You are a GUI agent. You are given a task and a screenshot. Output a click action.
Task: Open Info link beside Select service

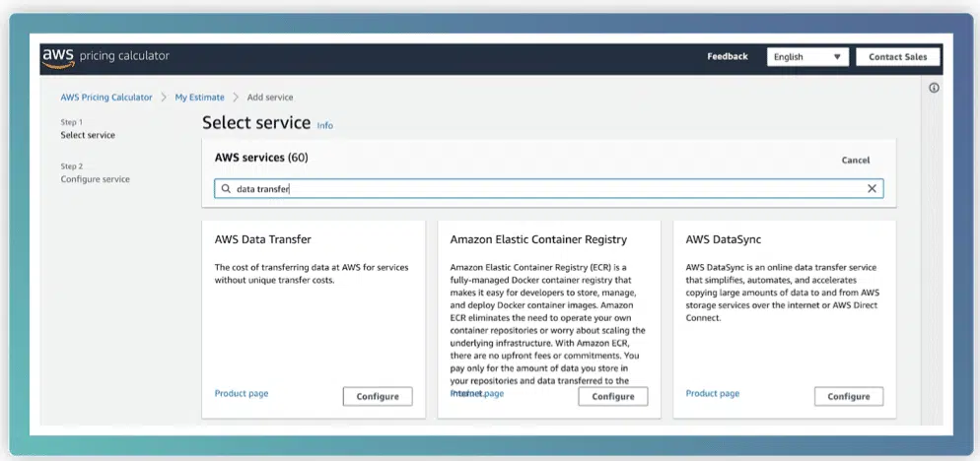pyautogui.click(x=325, y=125)
